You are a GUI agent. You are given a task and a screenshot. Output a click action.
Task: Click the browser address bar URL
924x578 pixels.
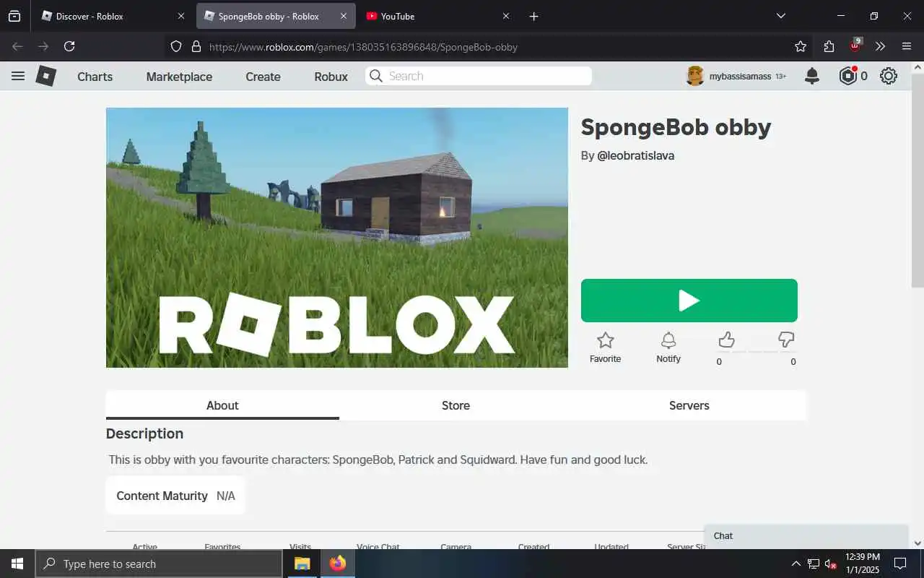point(363,47)
